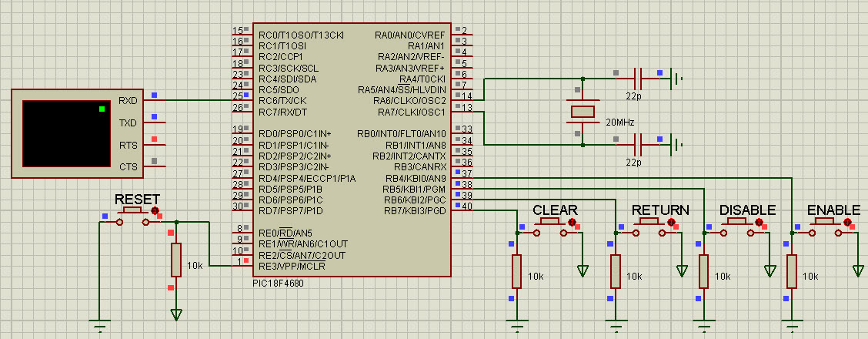Select the 20MHz crystal oscillator

click(583, 111)
